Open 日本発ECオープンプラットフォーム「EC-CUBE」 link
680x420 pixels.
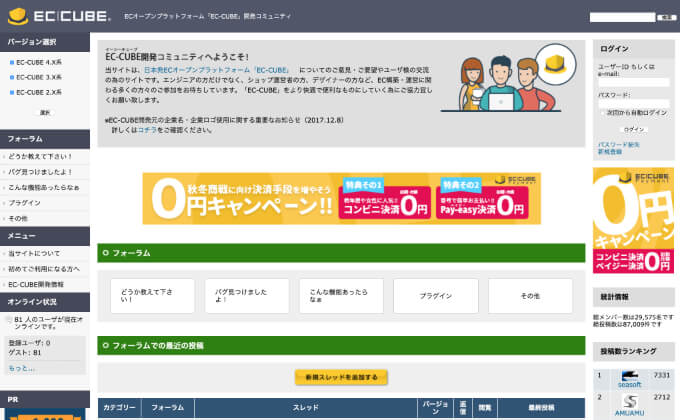tap(217, 70)
